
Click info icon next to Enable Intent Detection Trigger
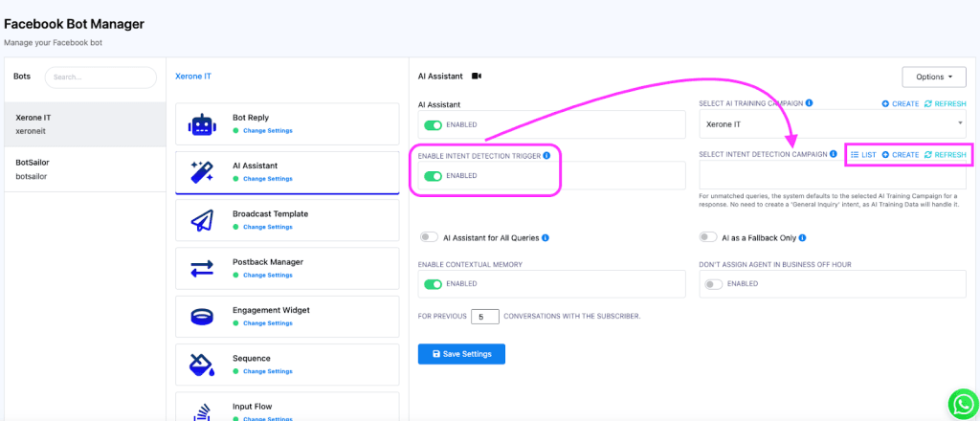(x=546, y=155)
